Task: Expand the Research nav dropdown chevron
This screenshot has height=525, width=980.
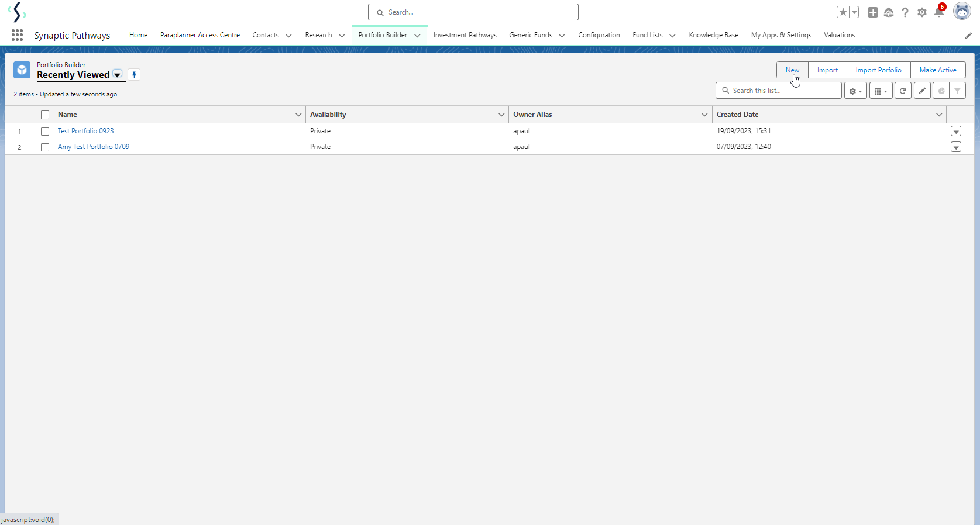Action: 342,36
